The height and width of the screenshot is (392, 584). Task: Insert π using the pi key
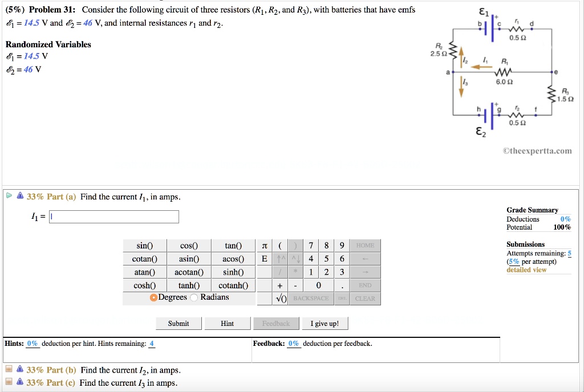pyautogui.click(x=264, y=245)
